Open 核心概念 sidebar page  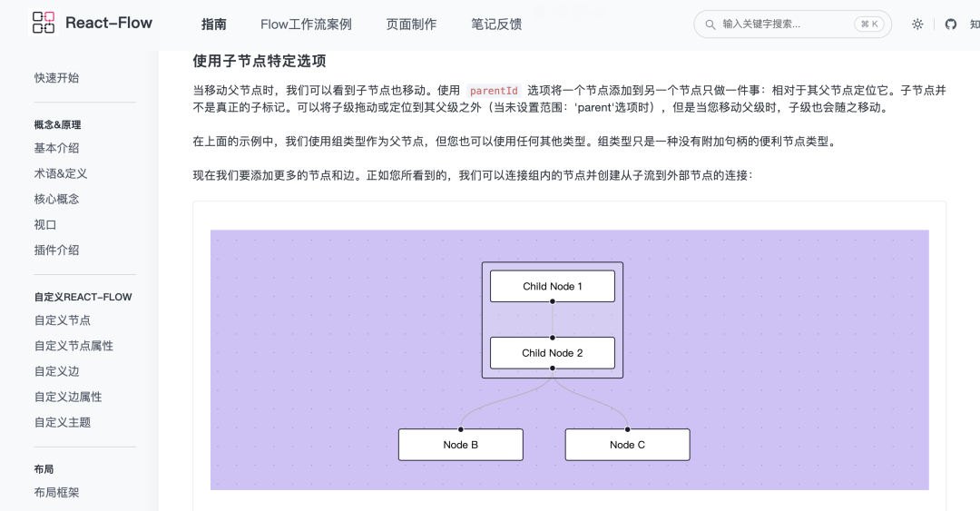pos(57,199)
